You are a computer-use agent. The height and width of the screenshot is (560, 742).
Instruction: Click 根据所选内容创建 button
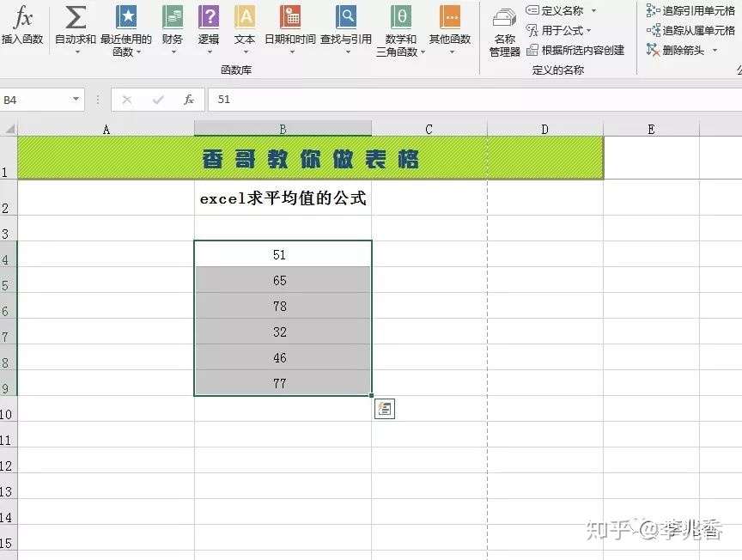[x=575, y=50]
